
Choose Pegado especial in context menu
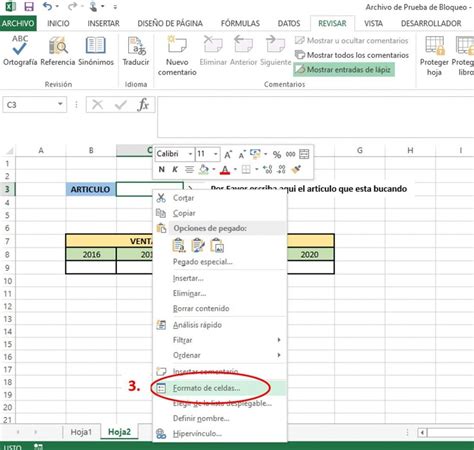click(x=220, y=262)
